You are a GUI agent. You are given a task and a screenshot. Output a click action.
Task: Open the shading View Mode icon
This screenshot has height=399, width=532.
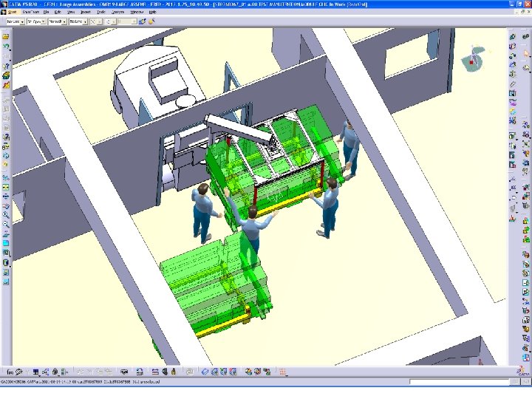click(x=6, y=262)
